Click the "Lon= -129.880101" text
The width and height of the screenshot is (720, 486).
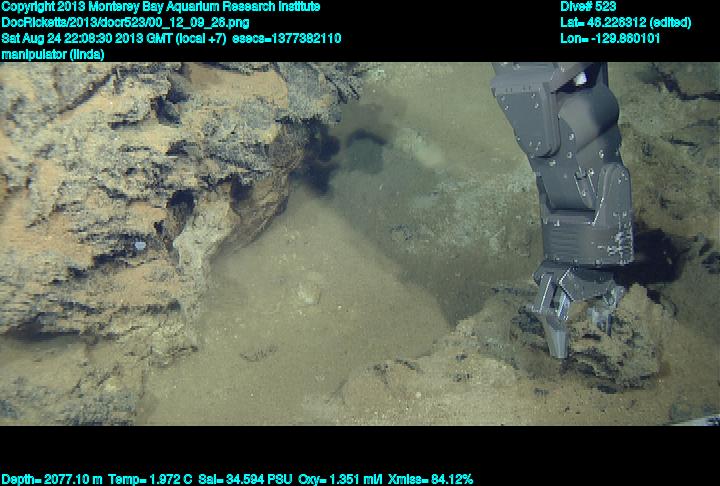610,38
